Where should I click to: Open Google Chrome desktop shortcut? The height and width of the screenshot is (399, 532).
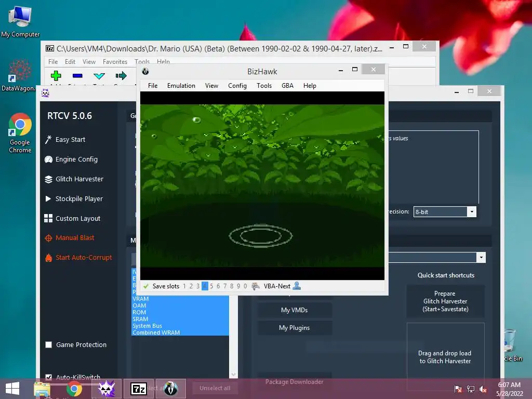click(20, 133)
